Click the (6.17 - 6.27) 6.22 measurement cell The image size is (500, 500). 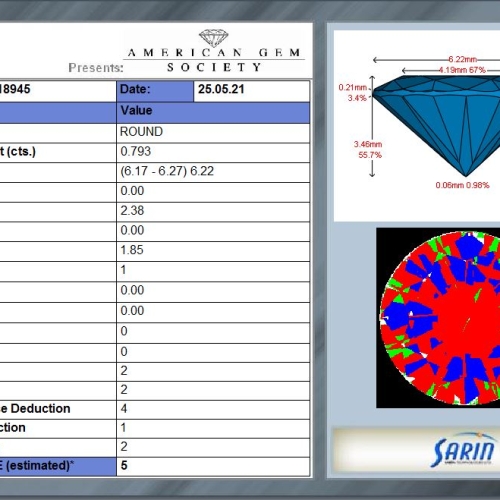tap(213, 173)
